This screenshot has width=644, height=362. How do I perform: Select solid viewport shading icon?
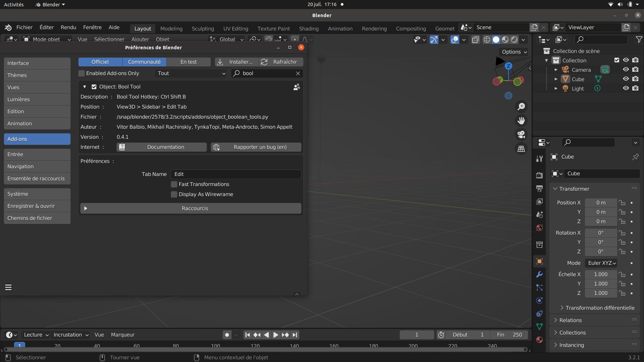pyautogui.click(x=496, y=40)
